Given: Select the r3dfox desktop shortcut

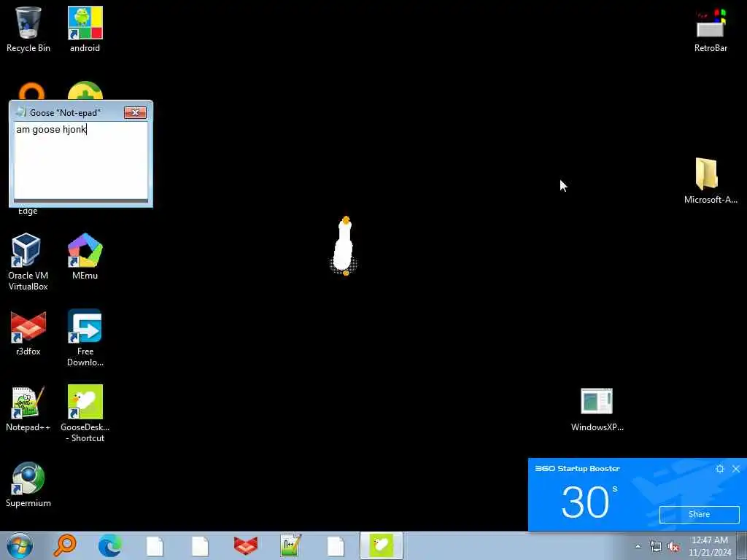Looking at the screenshot, I should pyautogui.click(x=28, y=332).
